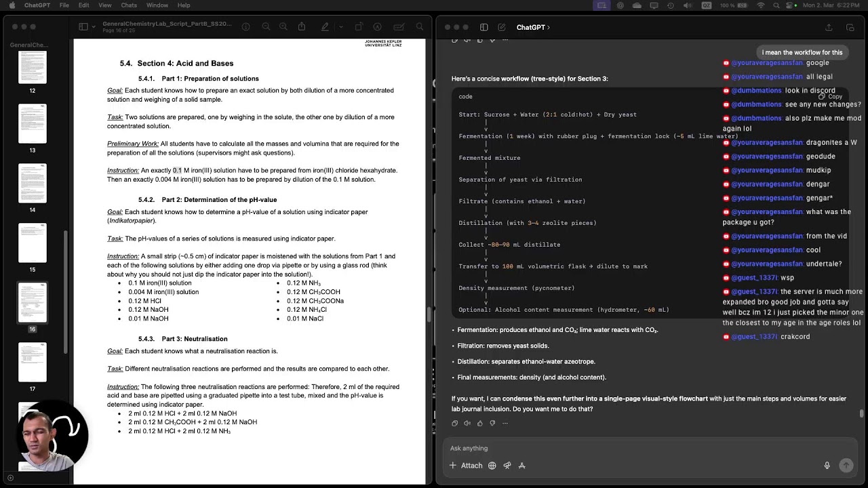
Task: Open the ChatGPT app menu
Action: [36, 5]
